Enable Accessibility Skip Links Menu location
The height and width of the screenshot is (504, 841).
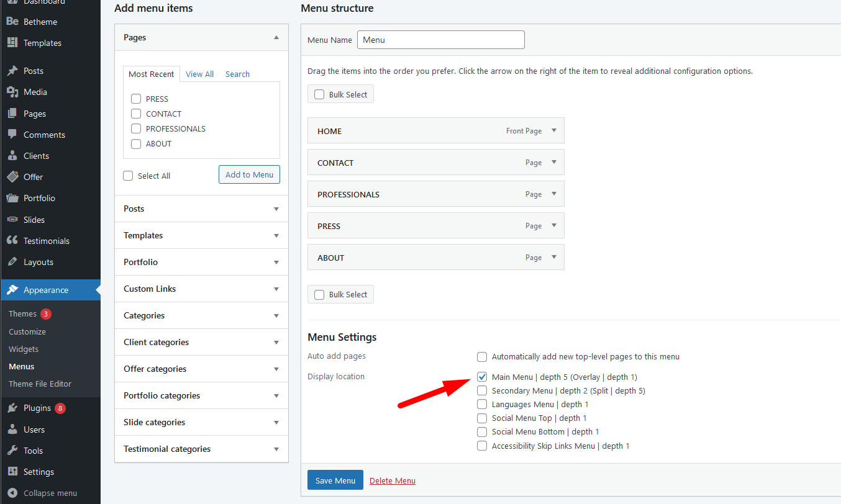tap(482, 446)
